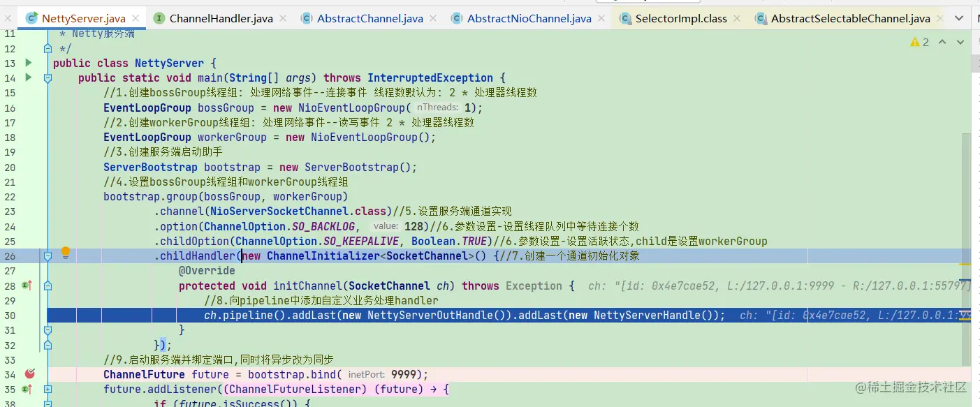This screenshot has height=407, width=980.
Task: Click the fold end marker at line 32
Action: click(x=47, y=345)
